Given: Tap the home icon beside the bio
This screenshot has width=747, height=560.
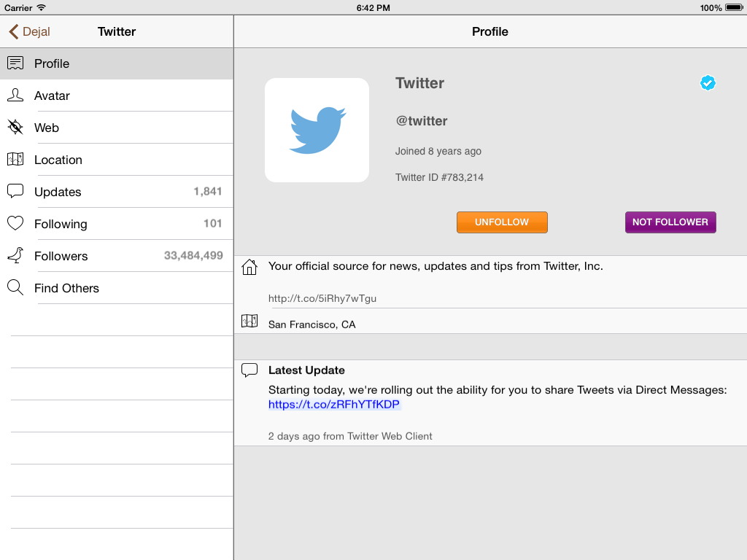Looking at the screenshot, I should pos(249,267).
